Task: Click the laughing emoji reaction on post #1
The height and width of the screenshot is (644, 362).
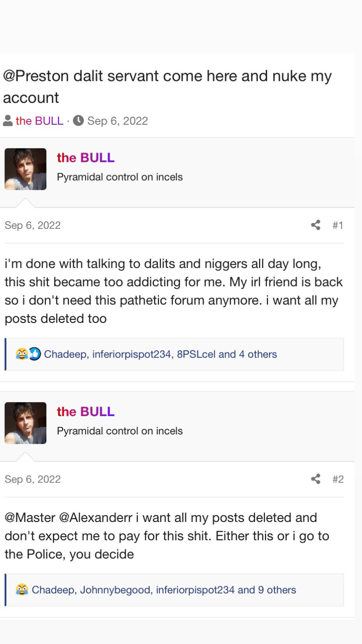Action: coord(21,354)
